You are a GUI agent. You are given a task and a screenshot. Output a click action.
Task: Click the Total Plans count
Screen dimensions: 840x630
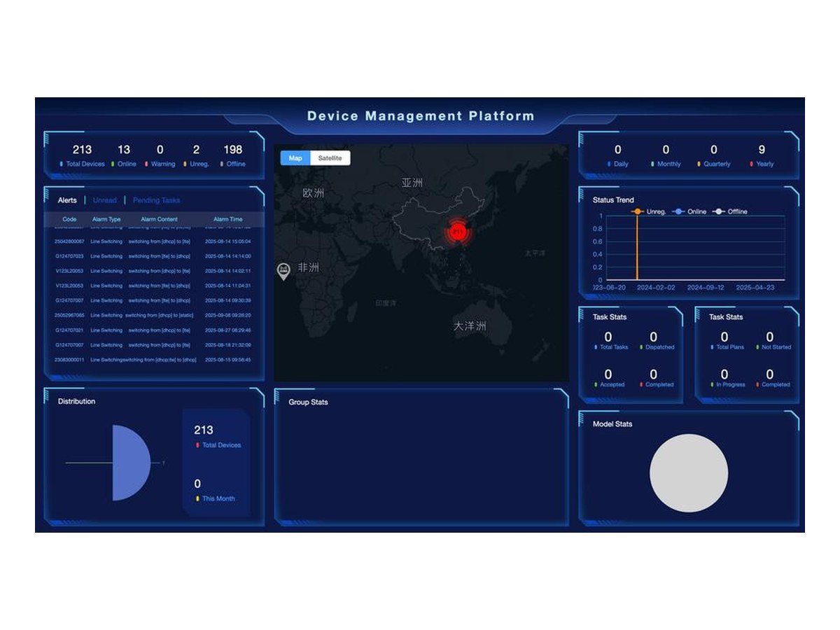(x=724, y=337)
